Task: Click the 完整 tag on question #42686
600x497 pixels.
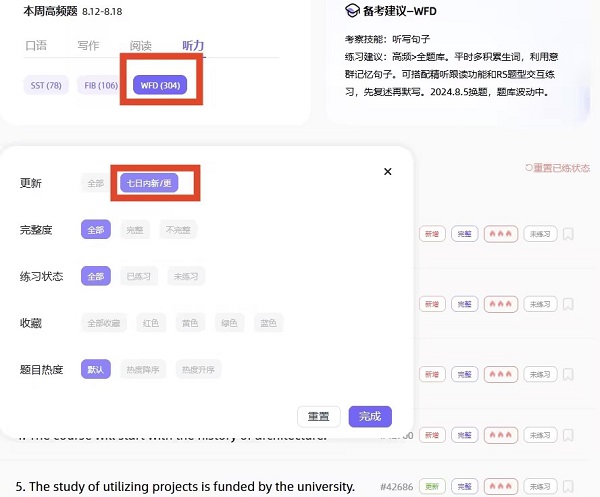Action: [465, 486]
